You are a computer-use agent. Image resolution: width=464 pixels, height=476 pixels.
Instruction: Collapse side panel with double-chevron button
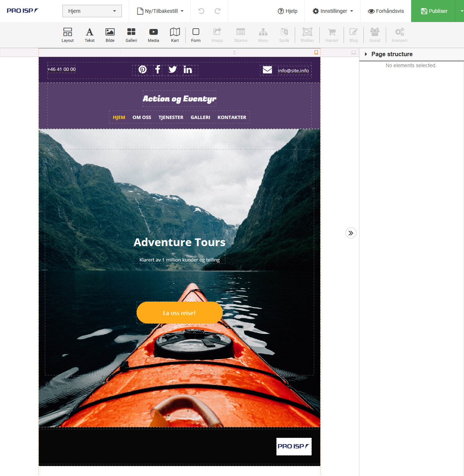tap(351, 233)
